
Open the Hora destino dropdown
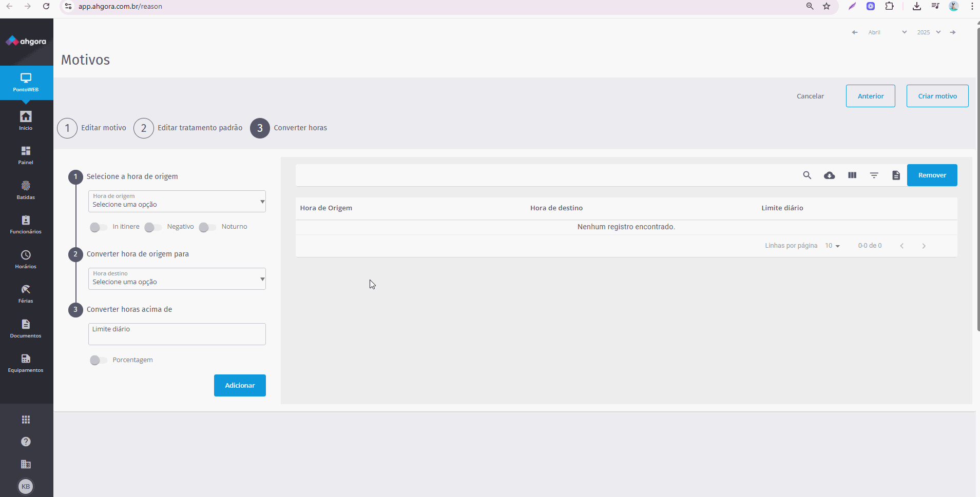(x=177, y=279)
